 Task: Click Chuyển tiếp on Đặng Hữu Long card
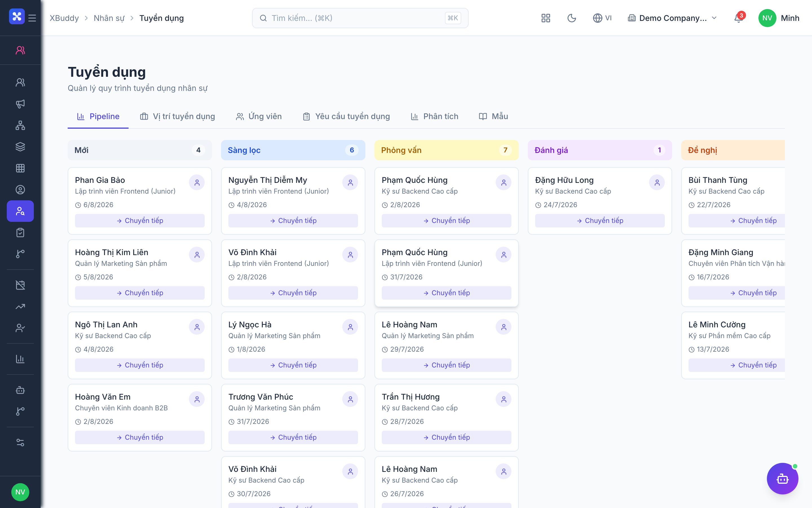pyautogui.click(x=600, y=221)
